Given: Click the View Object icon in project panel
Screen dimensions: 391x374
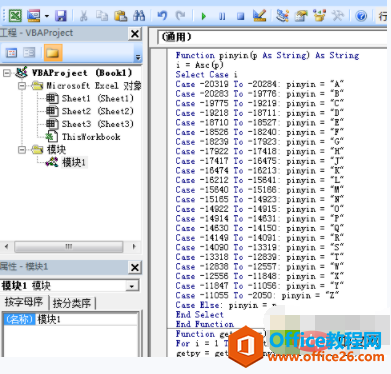Looking at the screenshot, I should (29, 53).
